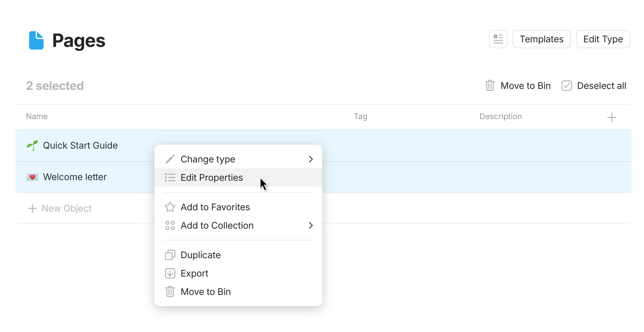Expand the Change type submenu arrow
Viewport: 644px width, 332px height.
311,159
